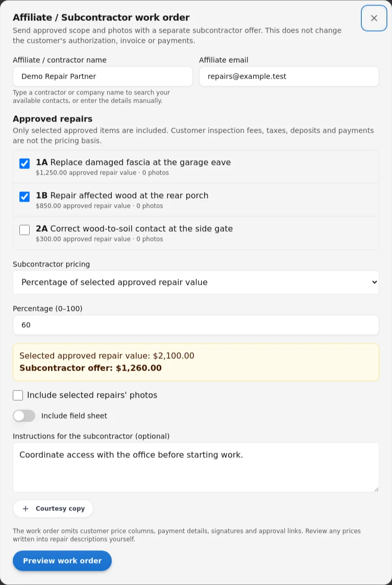This screenshot has height=585, width=392.
Task: Enable Include selected repairs' photos checkbox
Action: tap(18, 395)
